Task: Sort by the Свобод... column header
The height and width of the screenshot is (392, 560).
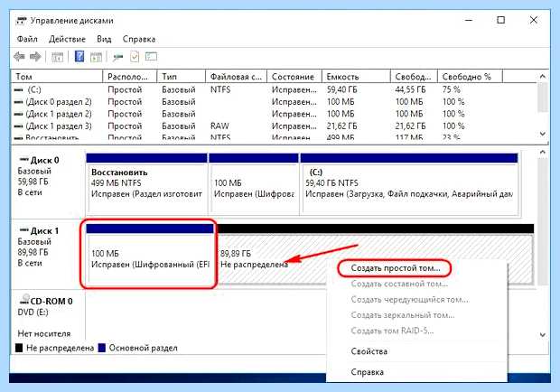Action: click(x=415, y=77)
